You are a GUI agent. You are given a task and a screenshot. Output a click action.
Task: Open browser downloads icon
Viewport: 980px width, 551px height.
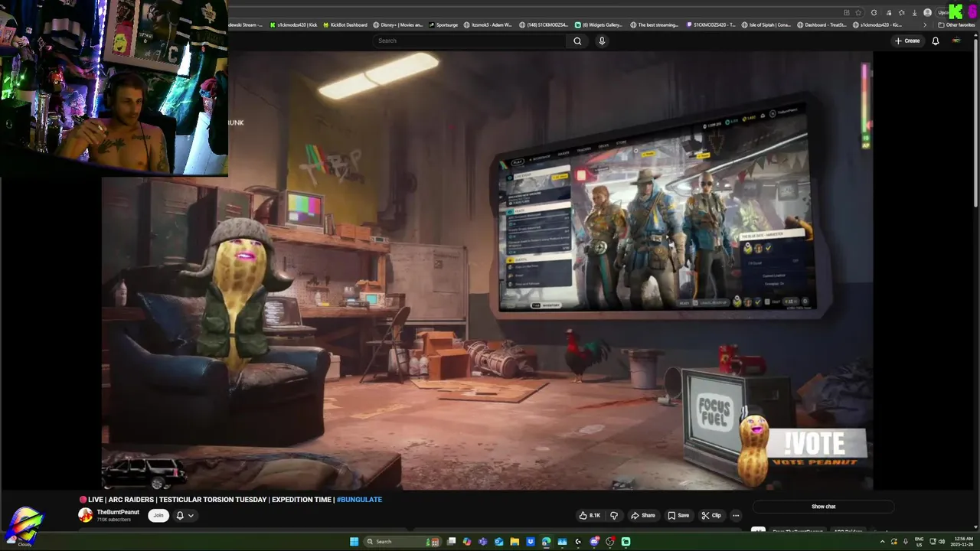[x=914, y=12]
